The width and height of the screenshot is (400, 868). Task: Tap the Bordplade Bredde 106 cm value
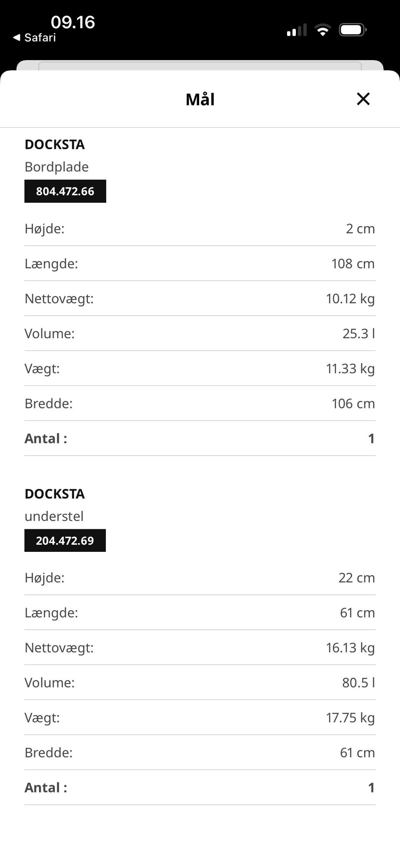pos(353,404)
